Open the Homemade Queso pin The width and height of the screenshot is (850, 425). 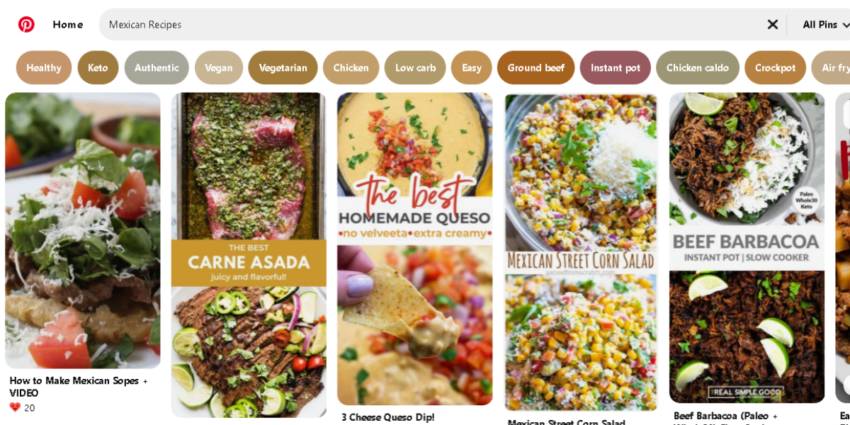pyautogui.click(x=415, y=249)
